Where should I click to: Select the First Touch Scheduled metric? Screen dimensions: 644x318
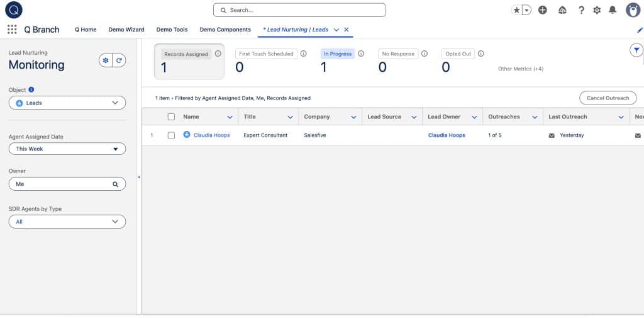point(266,54)
